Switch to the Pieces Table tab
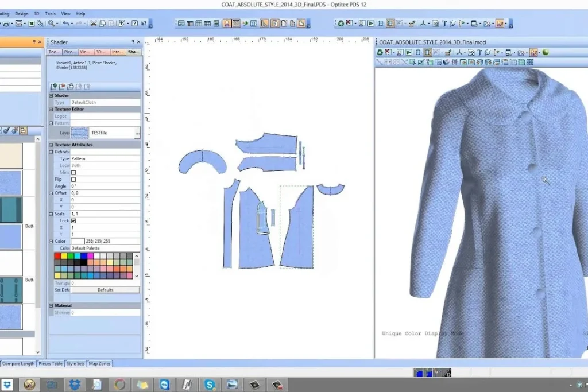The image size is (588, 392). pos(51,363)
